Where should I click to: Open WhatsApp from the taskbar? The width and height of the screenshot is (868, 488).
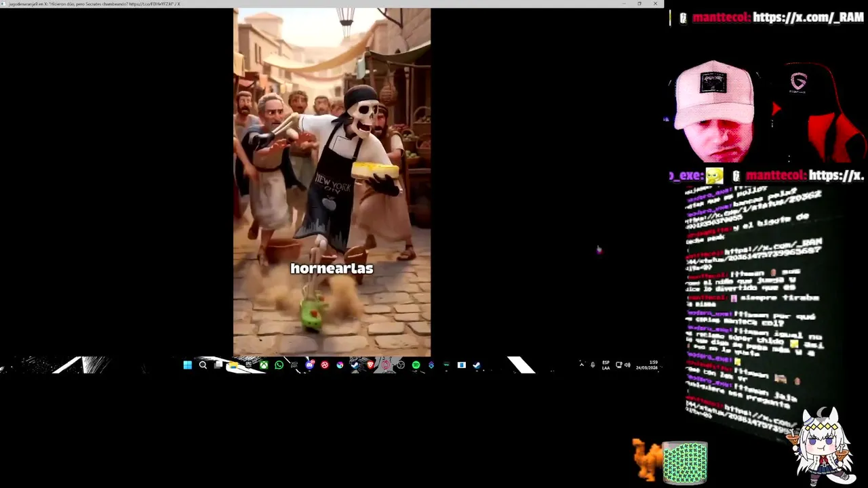pos(279,365)
